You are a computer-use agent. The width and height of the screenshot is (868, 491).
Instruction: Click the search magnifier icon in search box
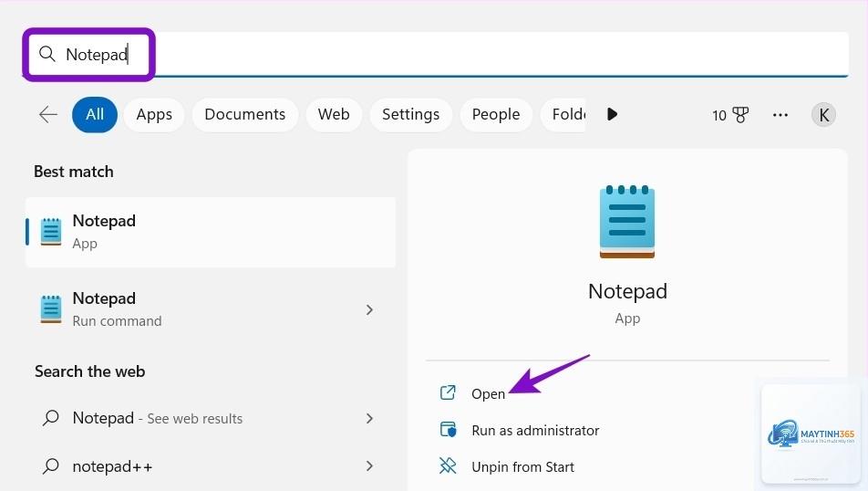(x=47, y=54)
